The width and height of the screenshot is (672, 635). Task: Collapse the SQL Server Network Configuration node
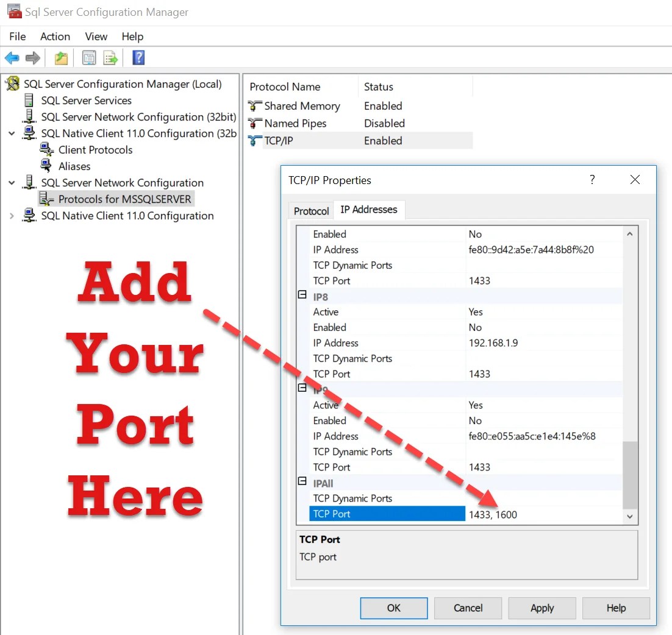point(12,183)
